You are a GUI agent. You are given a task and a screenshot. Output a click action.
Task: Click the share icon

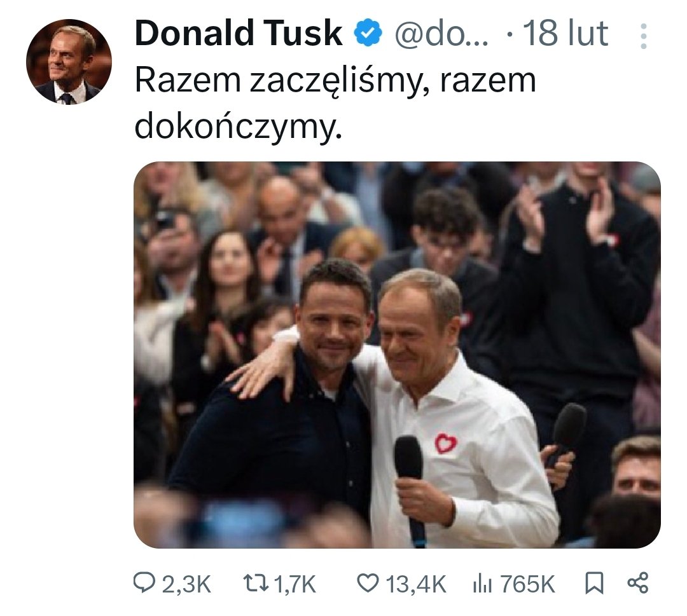click(638, 583)
